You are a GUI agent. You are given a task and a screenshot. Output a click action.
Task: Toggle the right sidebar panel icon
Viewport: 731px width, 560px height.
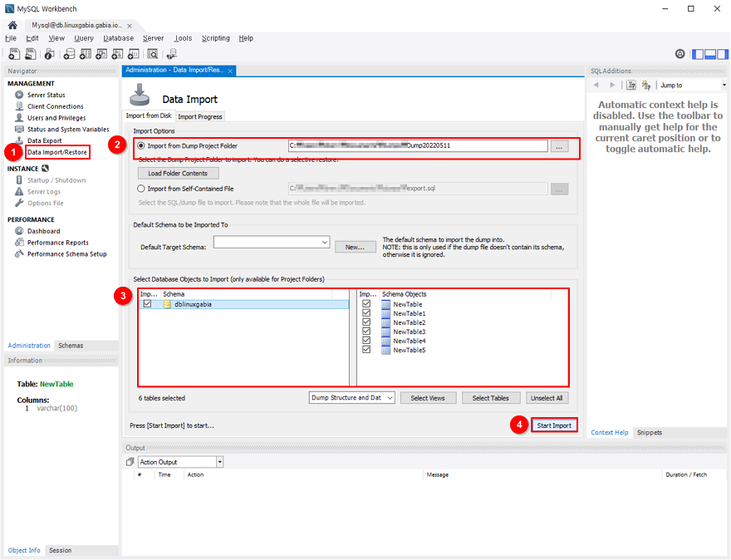point(722,54)
